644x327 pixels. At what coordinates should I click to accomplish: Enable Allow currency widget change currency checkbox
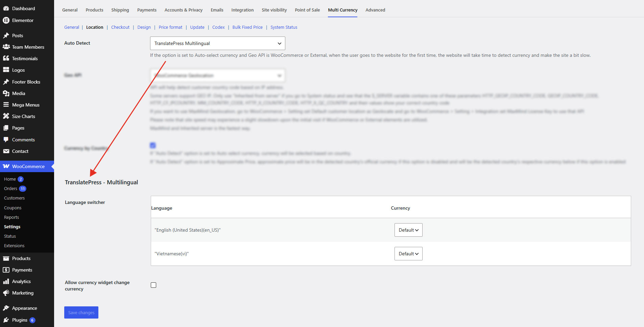point(153,285)
